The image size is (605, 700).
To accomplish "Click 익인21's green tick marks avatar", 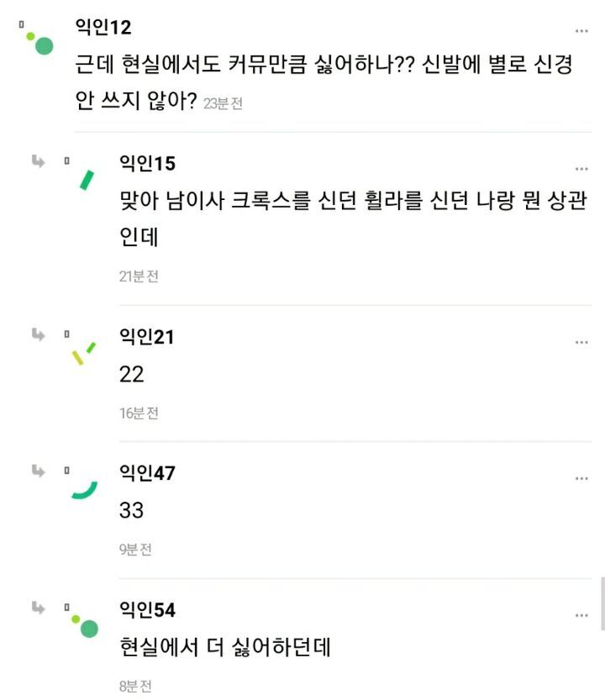I will [83, 354].
